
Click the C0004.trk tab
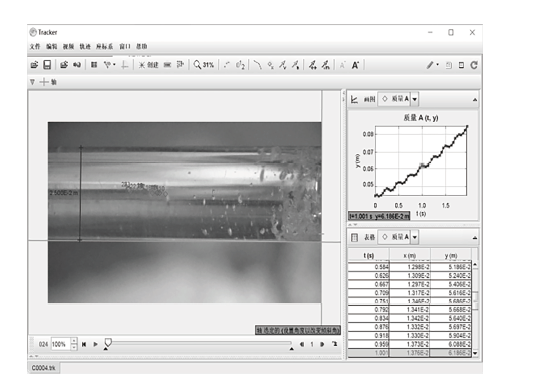[x=43, y=368]
